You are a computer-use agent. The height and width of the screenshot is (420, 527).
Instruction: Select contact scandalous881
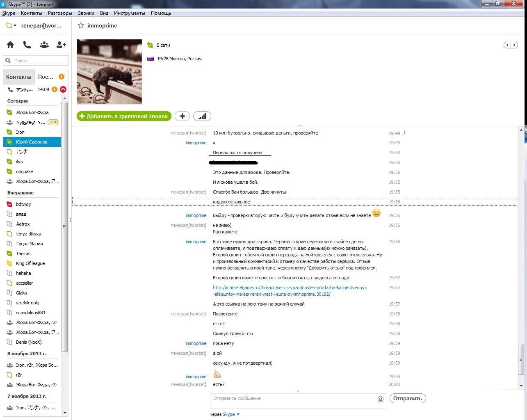pyautogui.click(x=32, y=313)
